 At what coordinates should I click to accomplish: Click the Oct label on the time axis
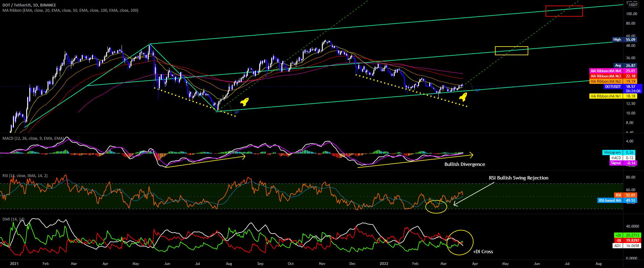(291, 264)
